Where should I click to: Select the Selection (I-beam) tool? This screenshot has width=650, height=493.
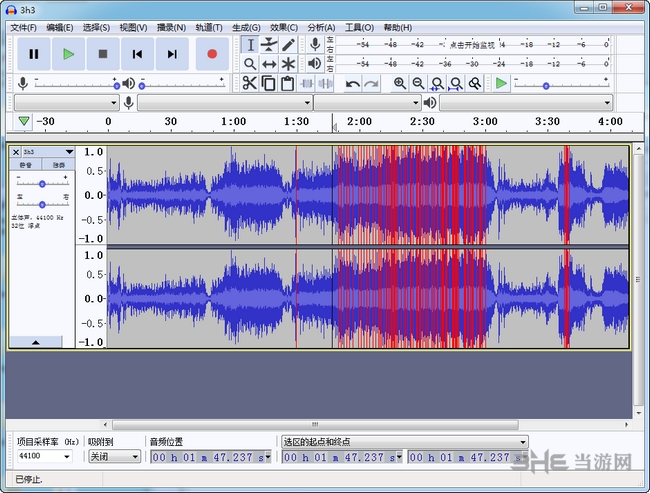[250, 45]
